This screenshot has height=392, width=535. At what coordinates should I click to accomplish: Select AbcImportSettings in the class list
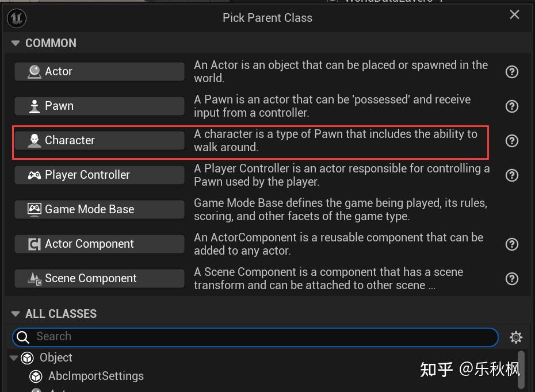point(95,376)
